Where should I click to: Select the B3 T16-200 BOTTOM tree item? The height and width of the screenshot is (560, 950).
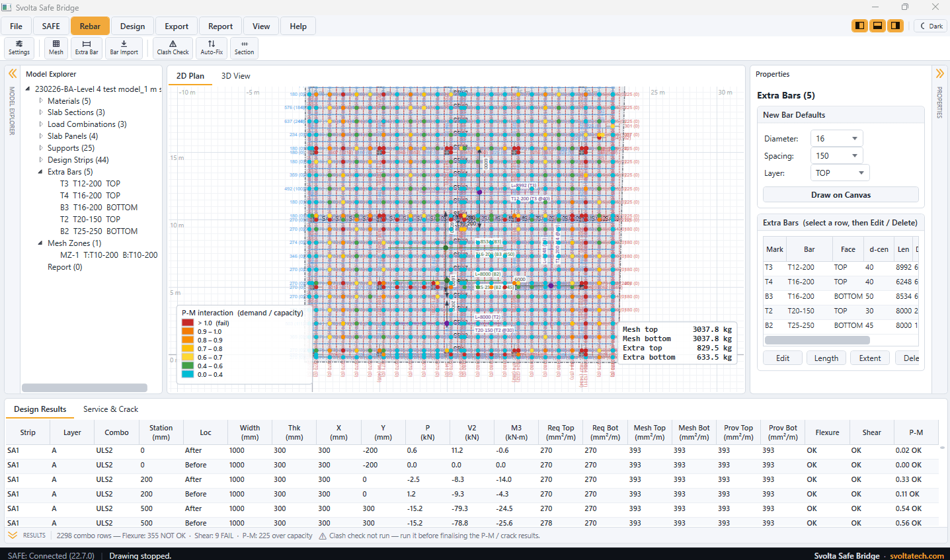(x=99, y=208)
